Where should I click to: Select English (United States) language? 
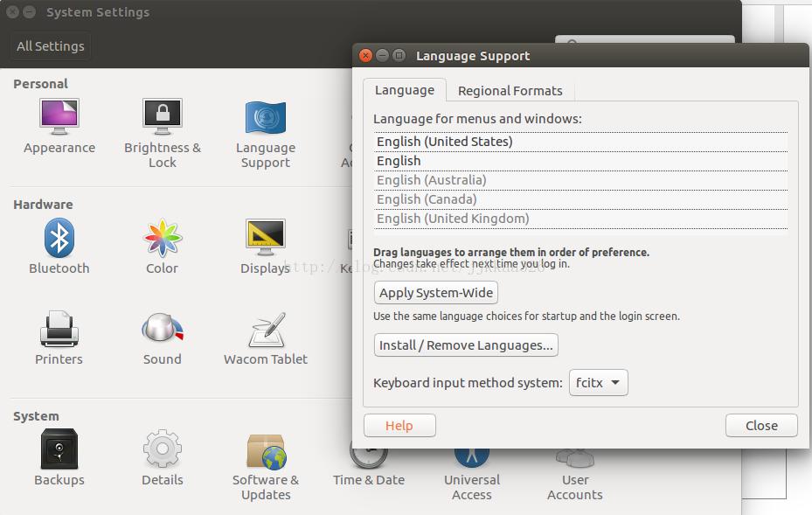point(580,142)
